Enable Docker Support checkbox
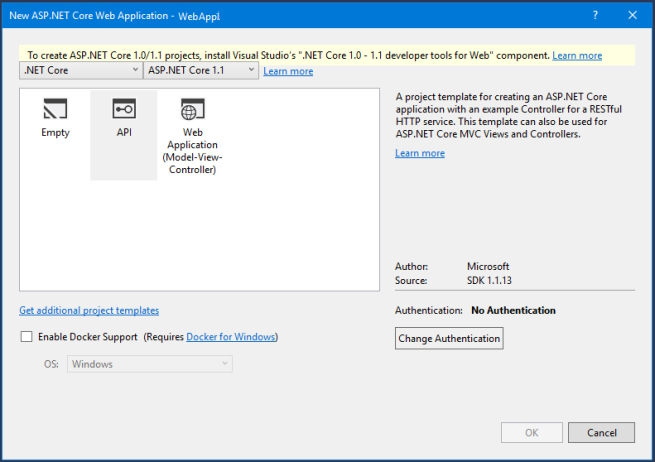 click(27, 337)
